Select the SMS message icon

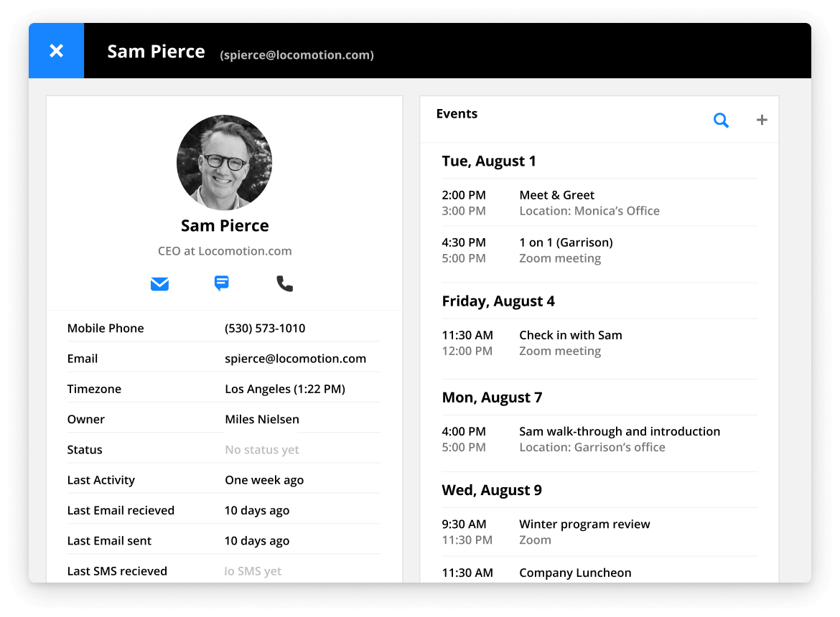[x=221, y=283]
